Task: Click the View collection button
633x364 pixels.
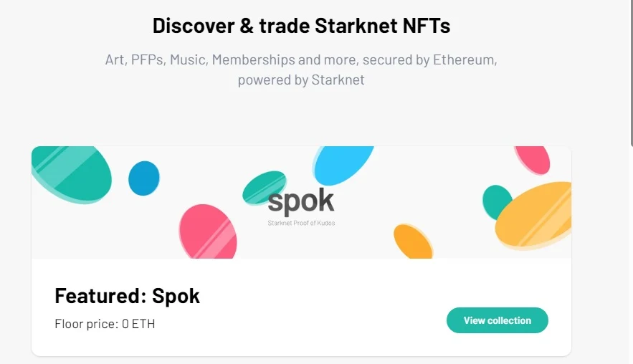Action: tap(497, 320)
